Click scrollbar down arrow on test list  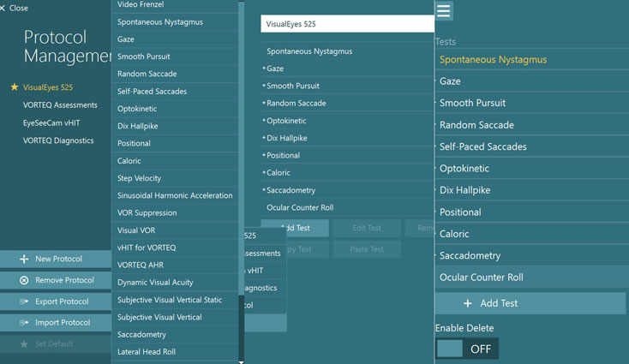pyautogui.click(x=241, y=362)
